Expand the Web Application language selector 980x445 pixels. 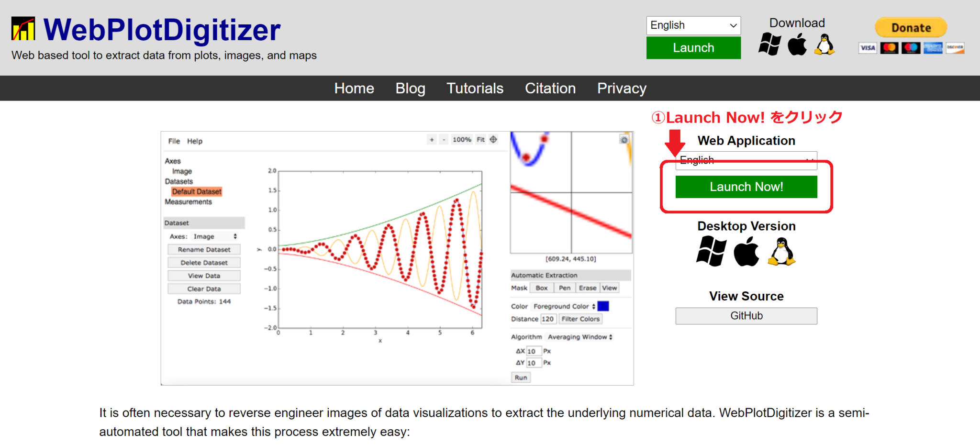(x=746, y=160)
